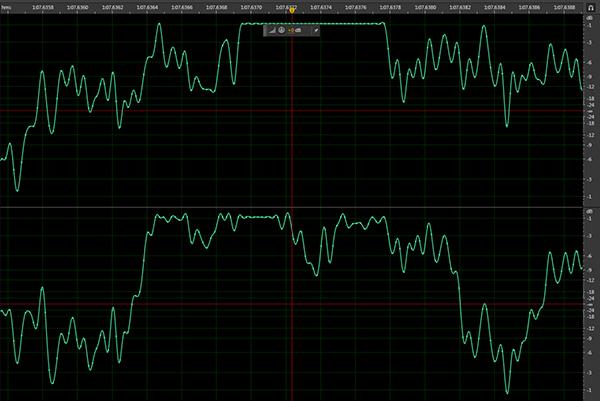Click the volume fade icon in the HUD
Image resolution: width=600 pixels, height=401 pixels.
coord(271,31)
